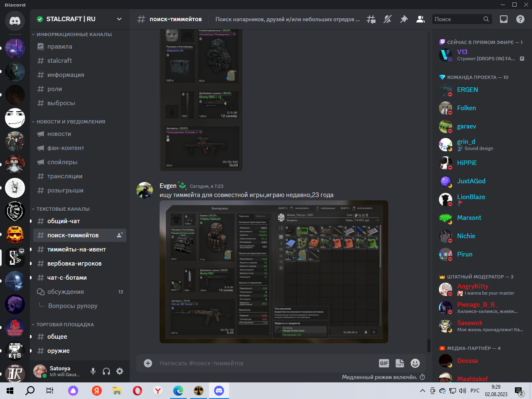Open the фан-контент channel

click(x=80, y=148)
